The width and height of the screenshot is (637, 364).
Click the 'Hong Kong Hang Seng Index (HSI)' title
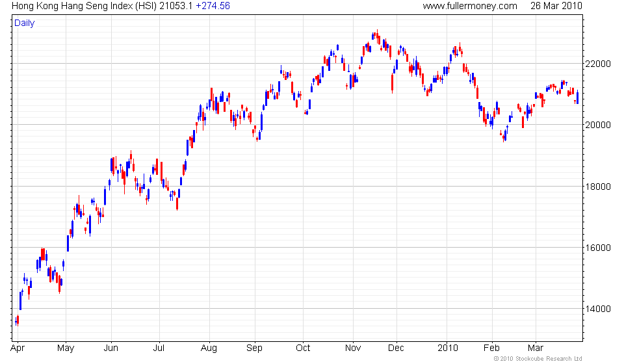coord(84,6)
